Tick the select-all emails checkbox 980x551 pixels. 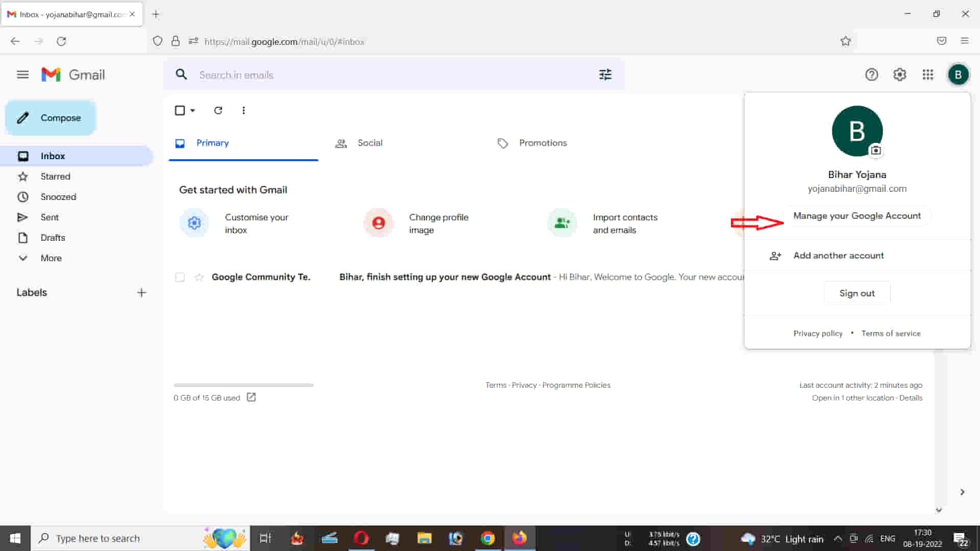180,110
